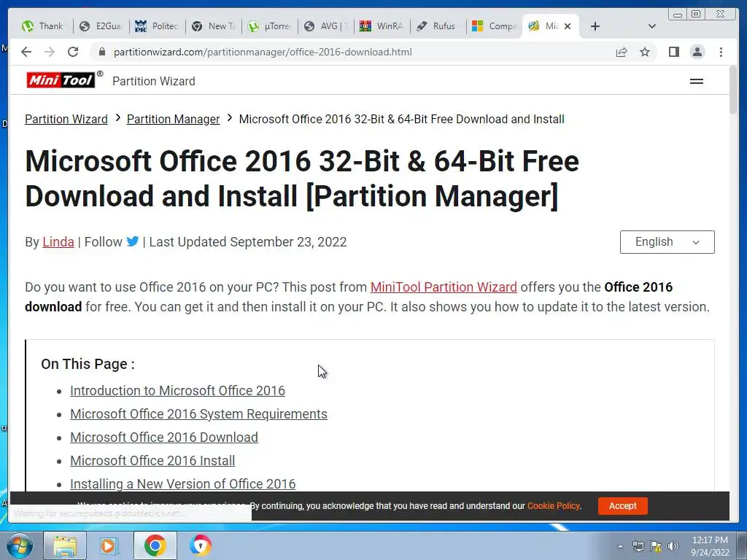Screen dimensions: 747x560
Task: Open Partition Wizard breadcrumb link
Action: pyautogui.click(x=66, y=119)
